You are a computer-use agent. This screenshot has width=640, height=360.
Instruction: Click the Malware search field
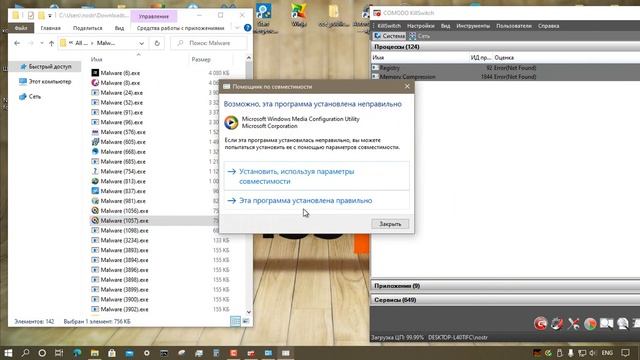pyautogui.click(x=209, y=43)
